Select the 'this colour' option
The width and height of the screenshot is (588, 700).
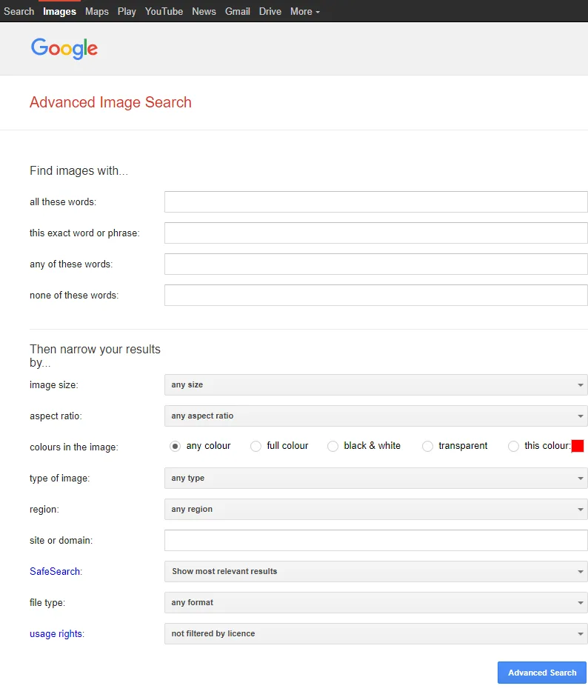tap(513, 446)
